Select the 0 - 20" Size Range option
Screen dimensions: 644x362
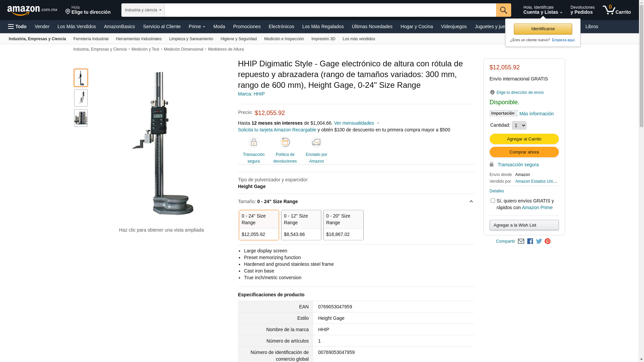pos(343,225)
